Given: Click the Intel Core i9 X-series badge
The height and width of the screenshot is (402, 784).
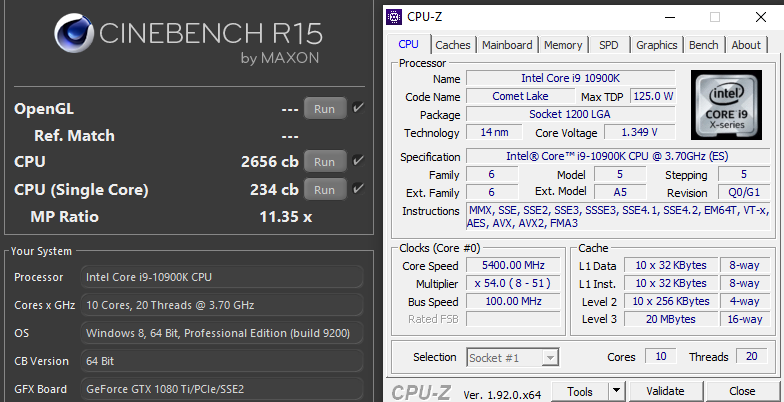Looking at the screenshot, I should pos(726,104).
